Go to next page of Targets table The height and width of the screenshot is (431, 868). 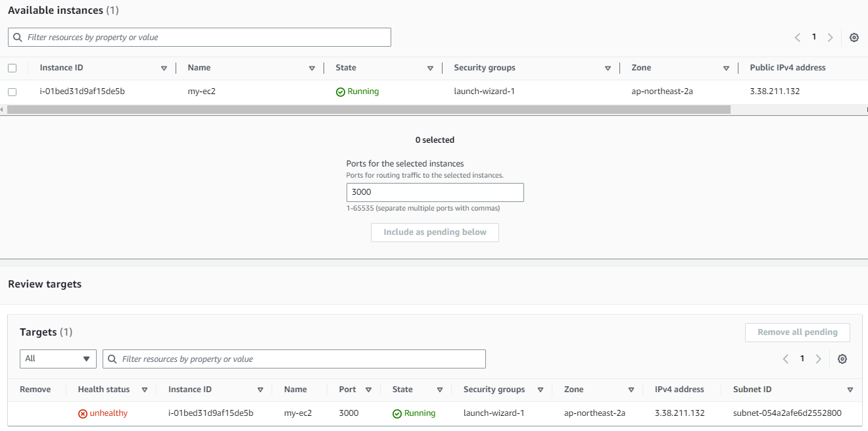818,359
